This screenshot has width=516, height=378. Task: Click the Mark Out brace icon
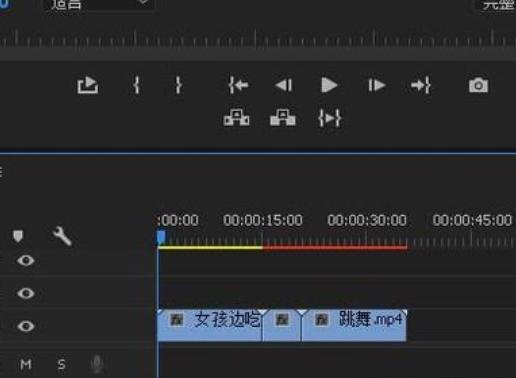pos(179,85)
